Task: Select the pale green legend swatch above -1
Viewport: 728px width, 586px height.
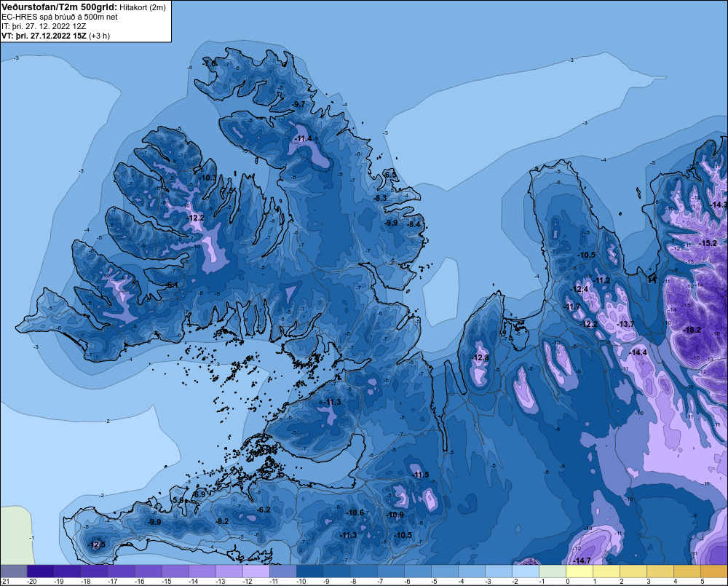Action: [x=552, y=571]
